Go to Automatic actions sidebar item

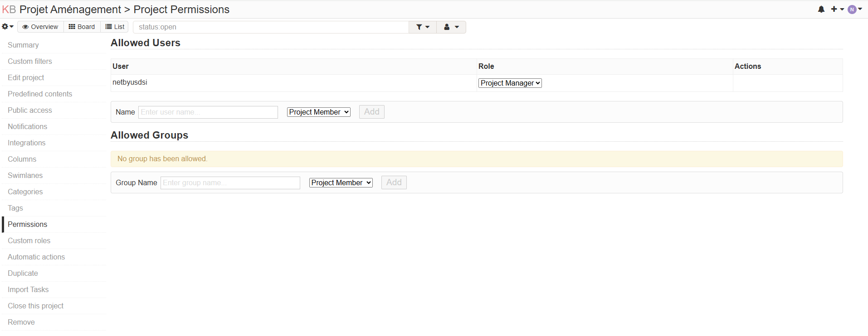click(x=36, y=257)
